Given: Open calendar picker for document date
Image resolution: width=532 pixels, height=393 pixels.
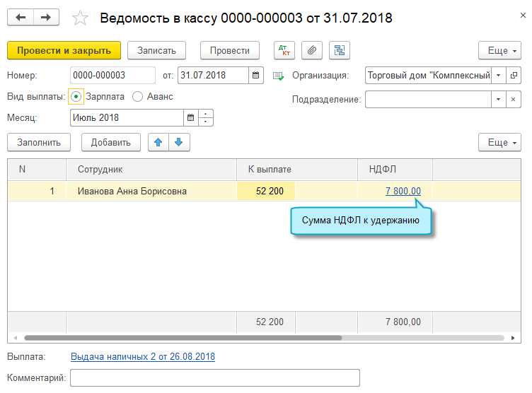Looking at the screenshot, I should (256, 75).
